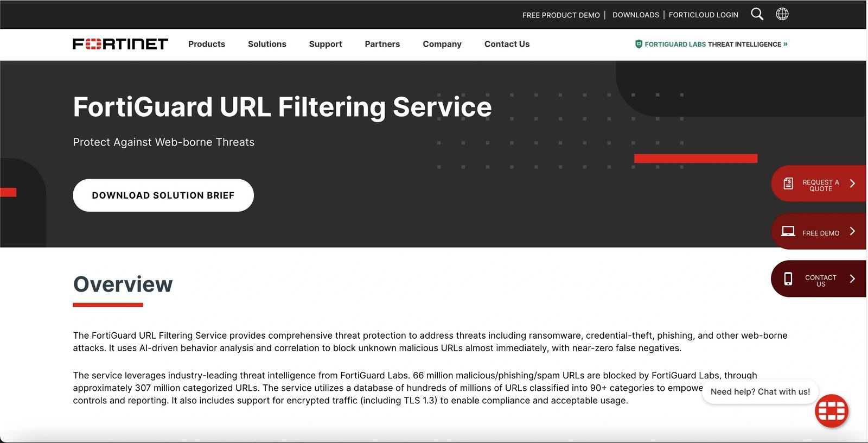Open the red chat widget icon
868x443 pixels.
tap(831, 411)
